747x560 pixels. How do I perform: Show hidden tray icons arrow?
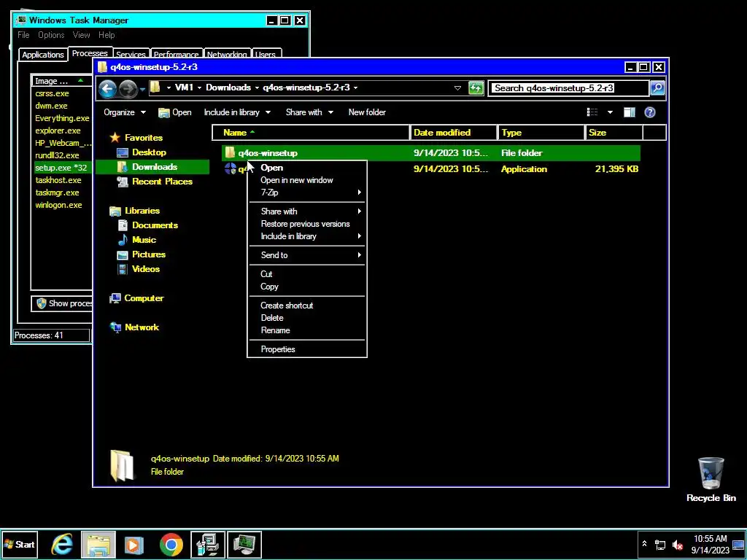pos(644,544)
